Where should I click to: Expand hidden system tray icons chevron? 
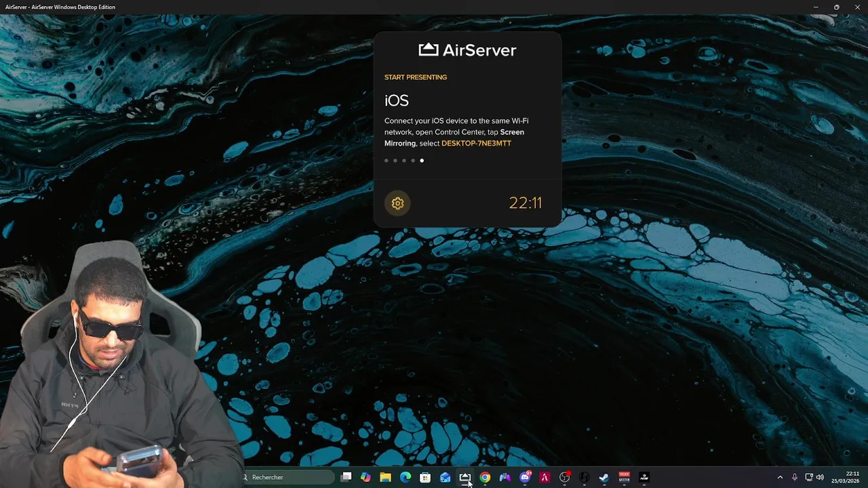(780, 477)
